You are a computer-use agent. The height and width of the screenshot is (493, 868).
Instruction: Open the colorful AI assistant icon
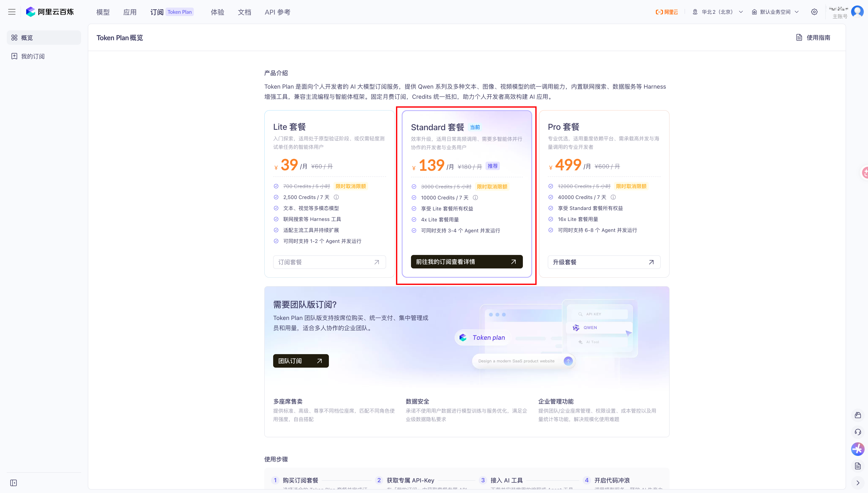(x=858, y=449)
